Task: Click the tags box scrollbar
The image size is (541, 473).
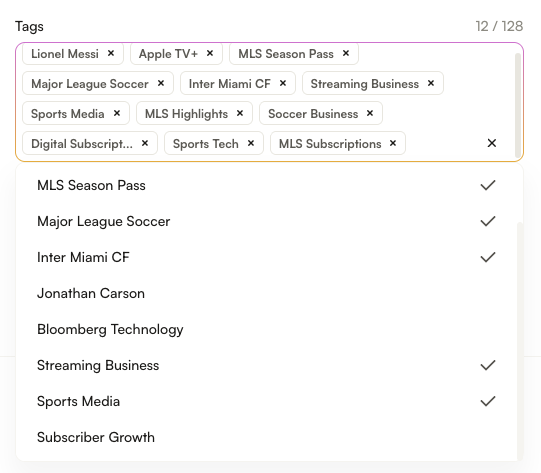Action: (x=518, y=105)
